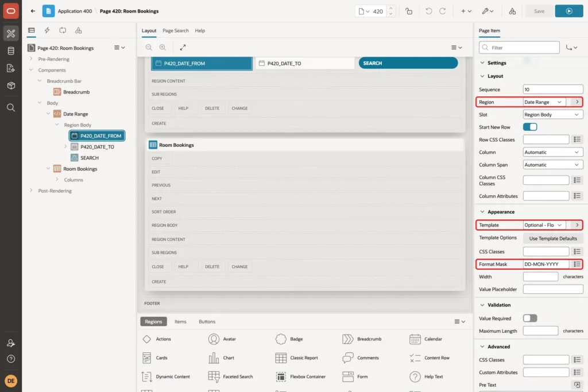Screen dimensions: 588x392
Task: Click Use Template Defaults button
Action: tap(553, 238)
